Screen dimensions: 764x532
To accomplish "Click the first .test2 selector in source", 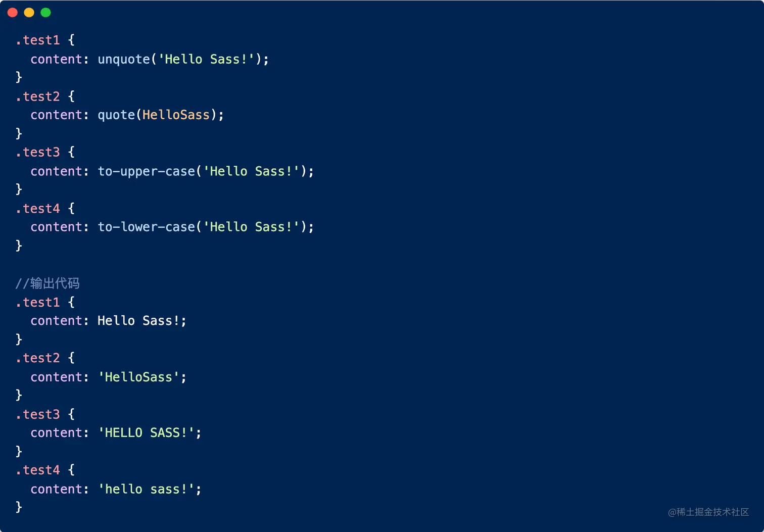I will 38,96.
